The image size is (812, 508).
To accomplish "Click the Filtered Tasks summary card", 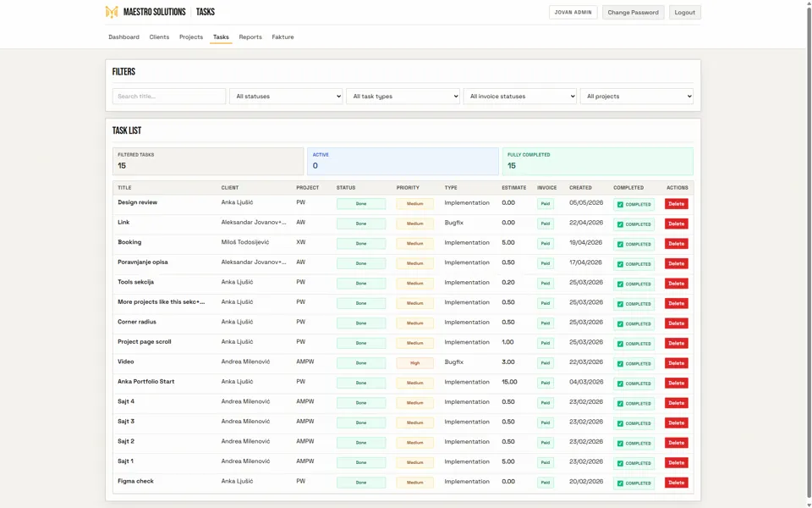I will click(208, 161).
